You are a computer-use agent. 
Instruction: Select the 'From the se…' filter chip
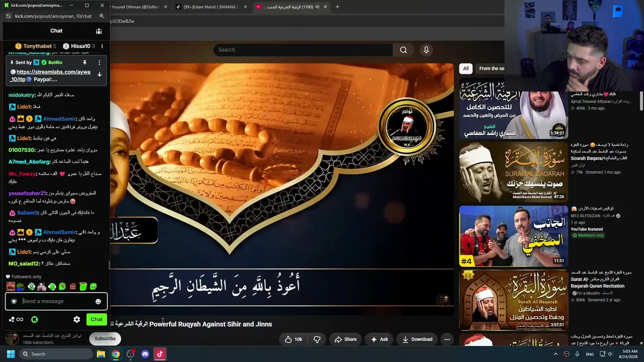pyautogui.click(x=491, y=68)
